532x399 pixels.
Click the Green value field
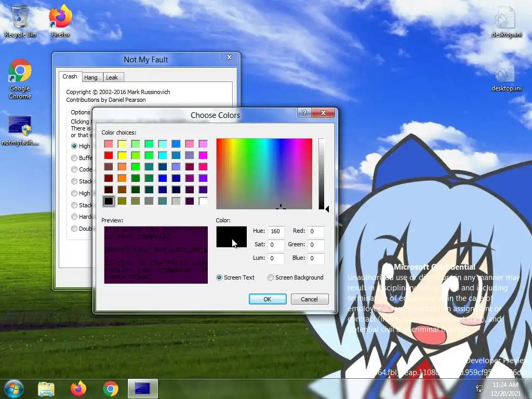[315, 245]
